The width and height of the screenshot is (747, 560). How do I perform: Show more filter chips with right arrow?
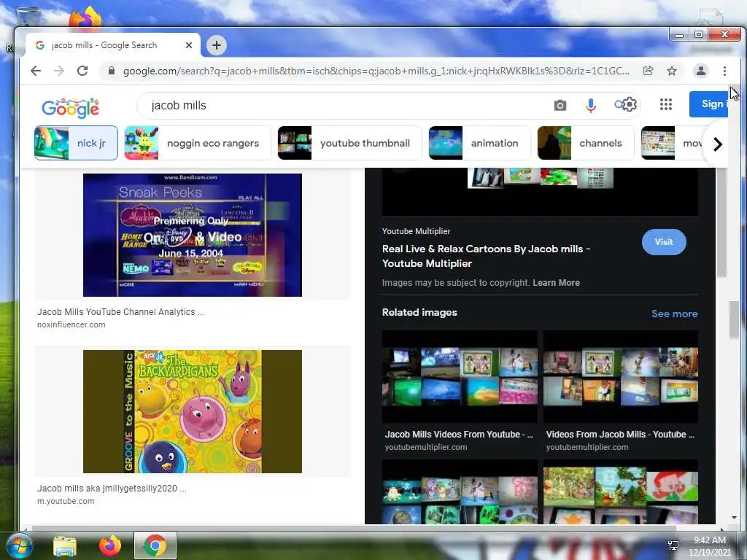[718, 144]
